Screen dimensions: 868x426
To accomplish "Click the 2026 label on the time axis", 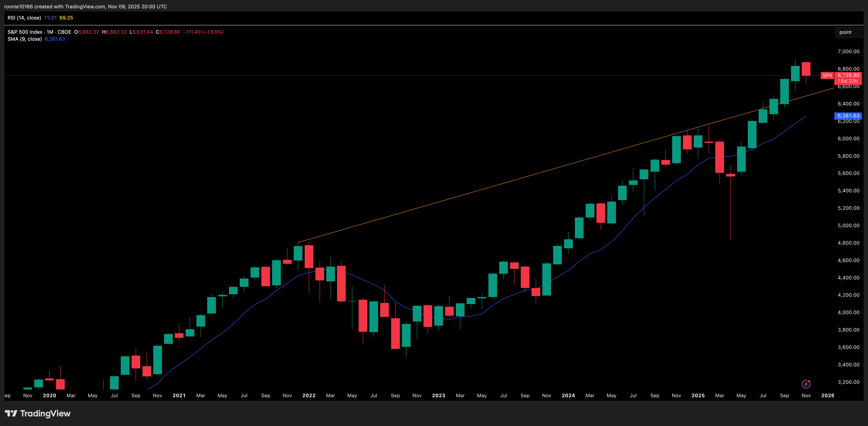I will [x=828, y=395].
